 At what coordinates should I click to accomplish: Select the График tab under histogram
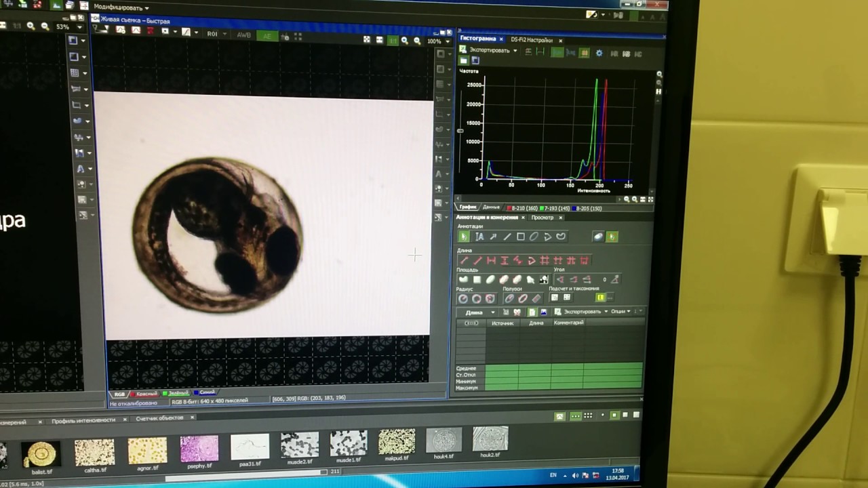click(x=468, y=207)
